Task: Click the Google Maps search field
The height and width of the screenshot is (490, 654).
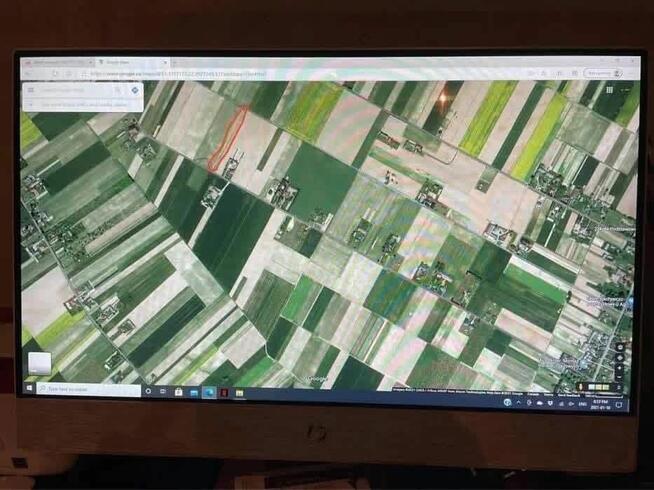Action: pyautogui.click(x=75, y=90)
